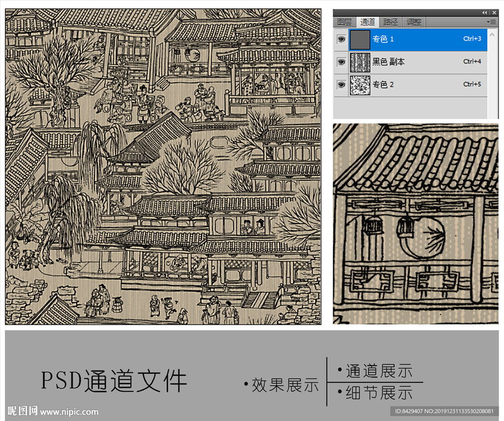Click the 黑色 副本 channel thumbnail
The height and width of the screenshot is (421, 504).
(360, 62)
